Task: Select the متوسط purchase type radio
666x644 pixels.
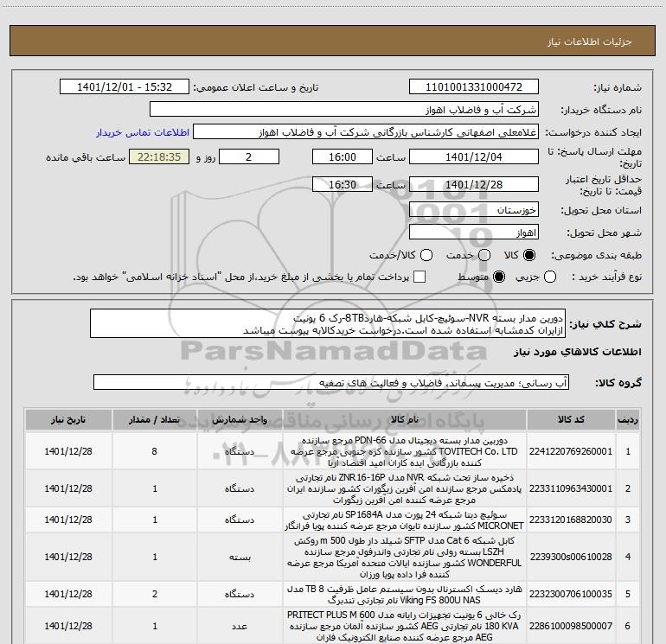Action: pos(499,277)
